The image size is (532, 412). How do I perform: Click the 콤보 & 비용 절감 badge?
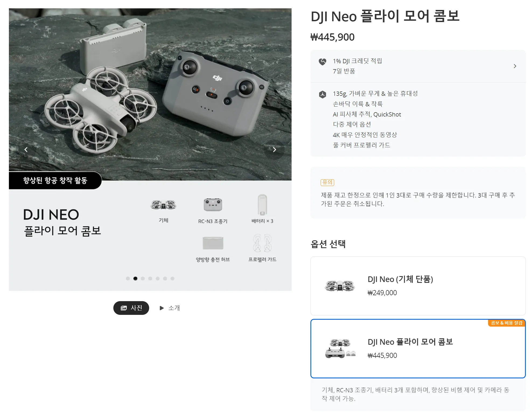pos(506,323)
